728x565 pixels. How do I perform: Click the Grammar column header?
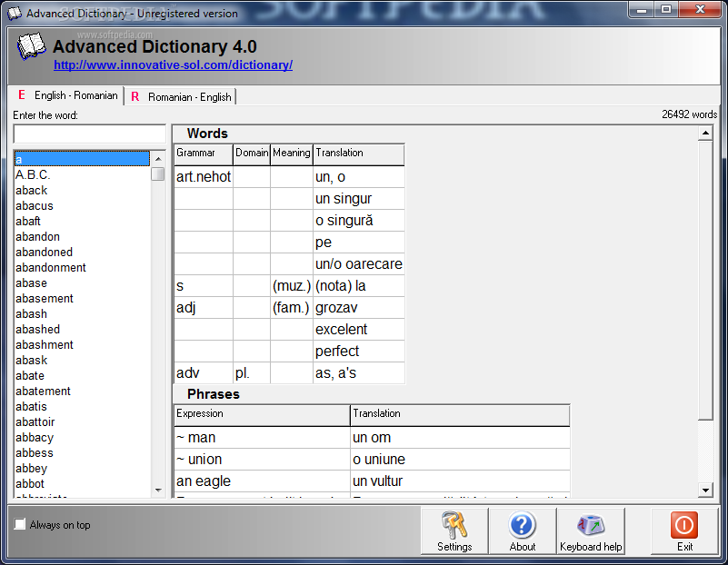[x=204, y=154]
